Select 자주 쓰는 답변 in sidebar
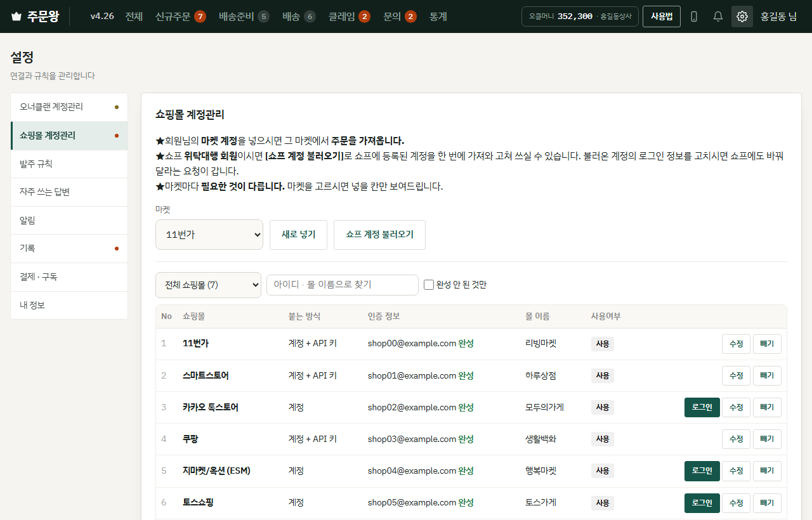 click(69, 192)
